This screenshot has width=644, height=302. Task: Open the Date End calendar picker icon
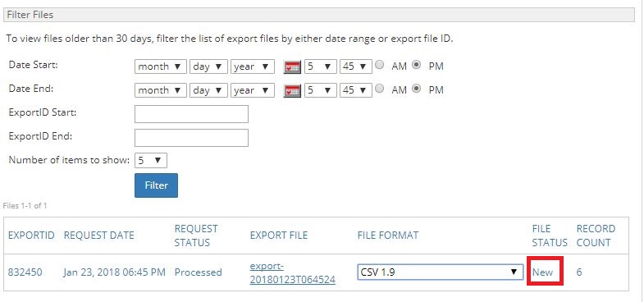tap(292, 90)
